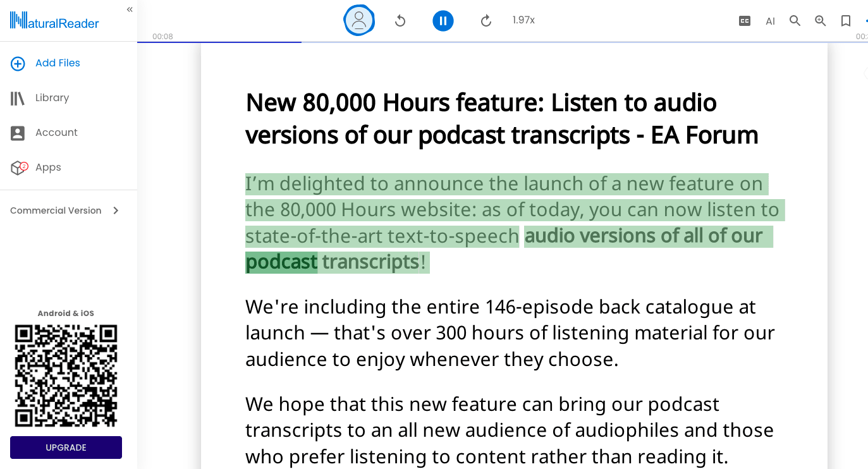
Task: Go to Account page
Action: 56,133
